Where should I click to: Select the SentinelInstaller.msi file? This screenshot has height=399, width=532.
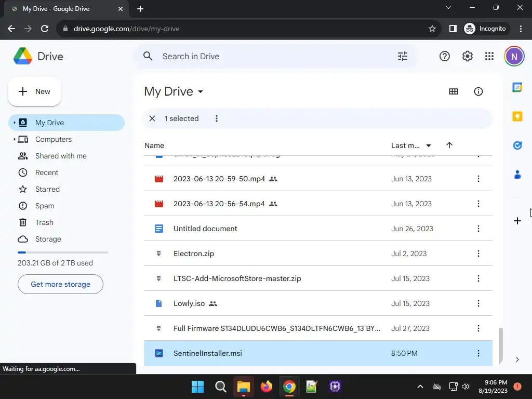tap(318, 353)
